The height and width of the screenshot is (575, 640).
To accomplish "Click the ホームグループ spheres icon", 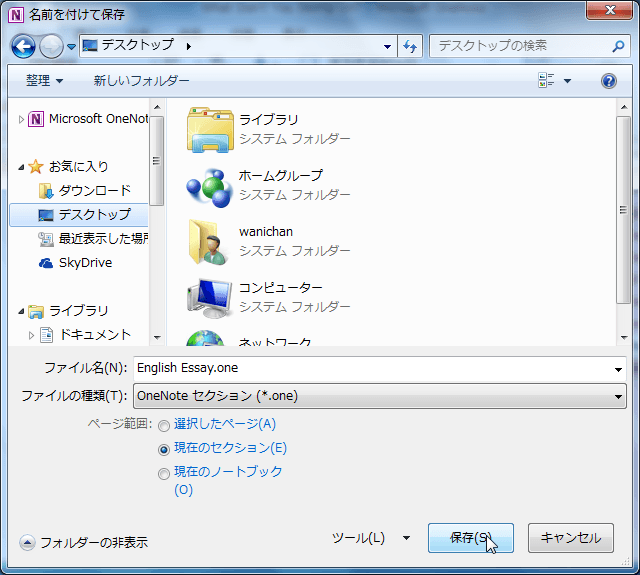I will [210, 187].
